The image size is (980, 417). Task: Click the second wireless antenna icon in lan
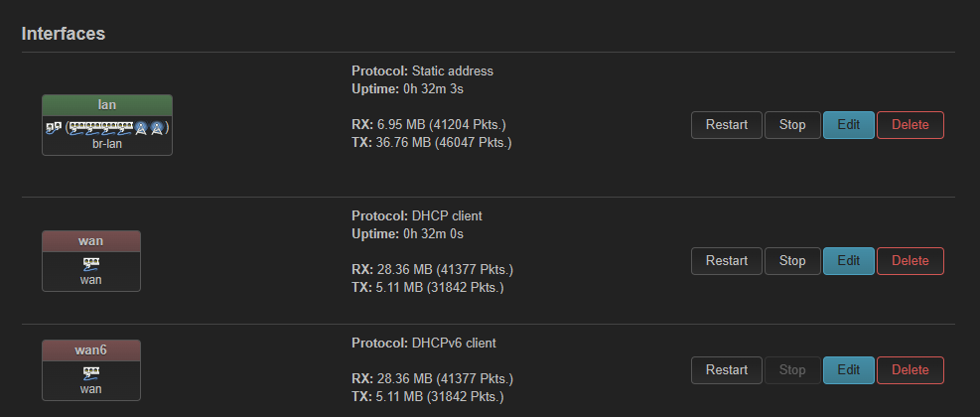[157, 127]
